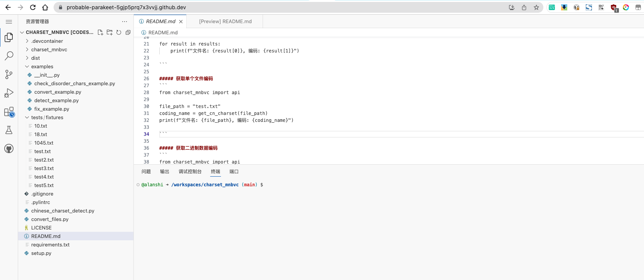This screenshot has width=644, height=280.
Task: Go back in the browser
Action: point(8,7)
